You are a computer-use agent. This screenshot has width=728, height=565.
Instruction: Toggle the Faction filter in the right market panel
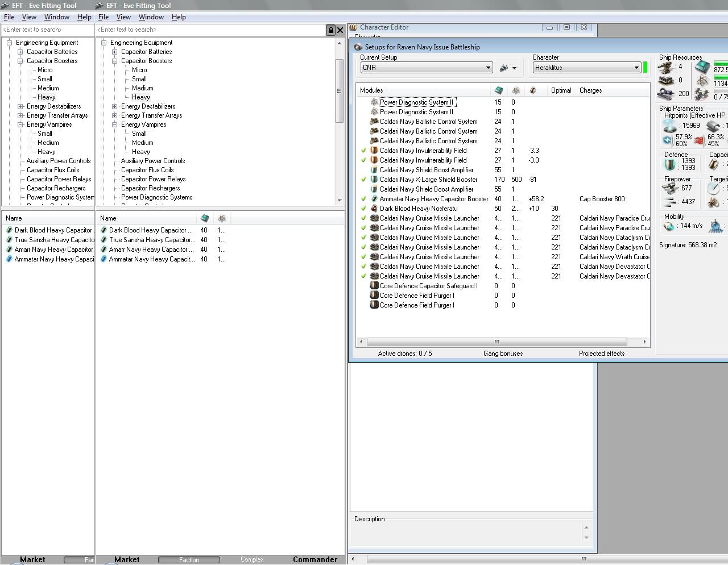(x=189, y=560)
